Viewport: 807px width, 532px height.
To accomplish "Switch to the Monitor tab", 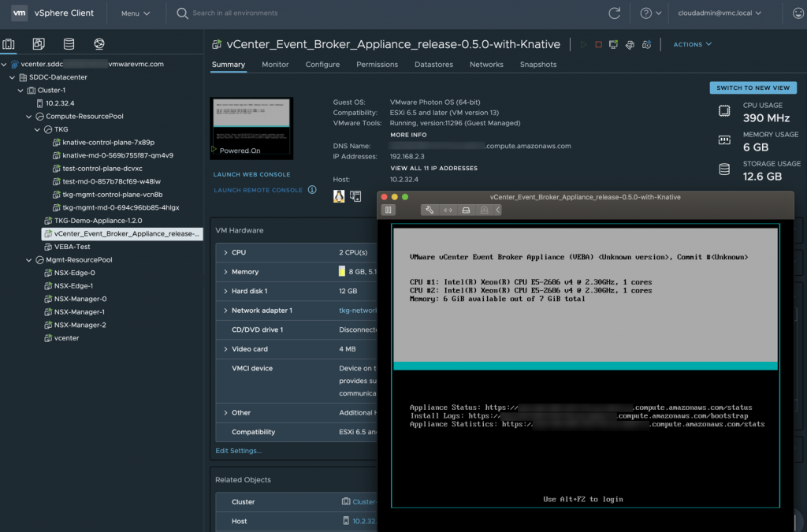I will tap(275, 65).
